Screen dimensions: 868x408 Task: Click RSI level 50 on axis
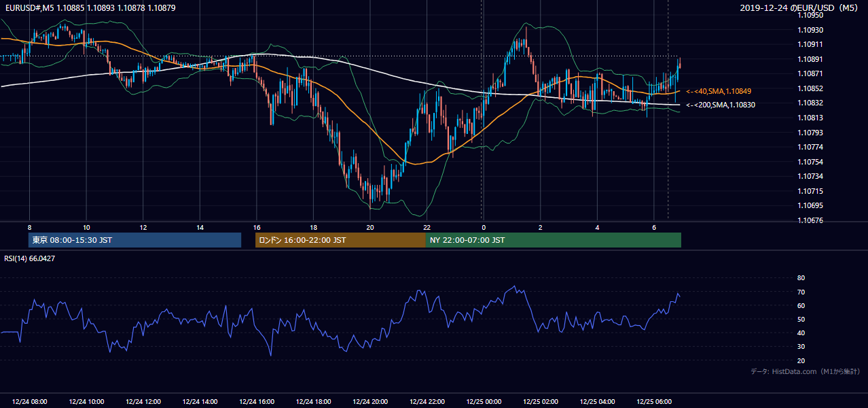point(801,319)
